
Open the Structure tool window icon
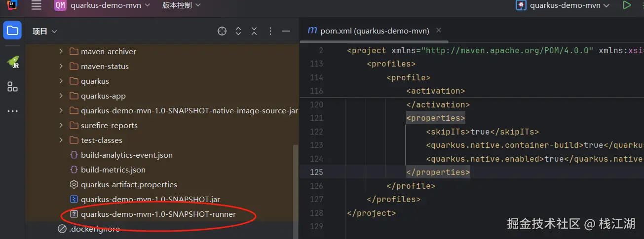coord(12,87)
